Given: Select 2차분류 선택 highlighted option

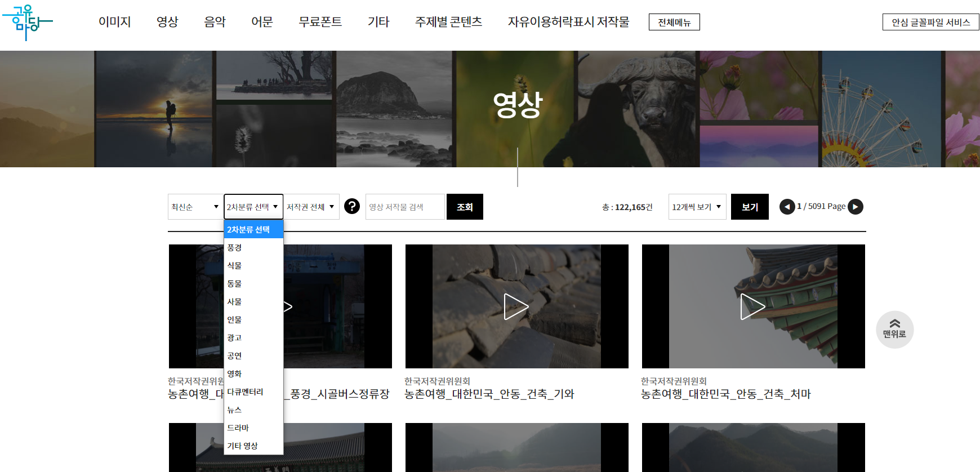Looking at the screenshot, I should coord(253,229).
